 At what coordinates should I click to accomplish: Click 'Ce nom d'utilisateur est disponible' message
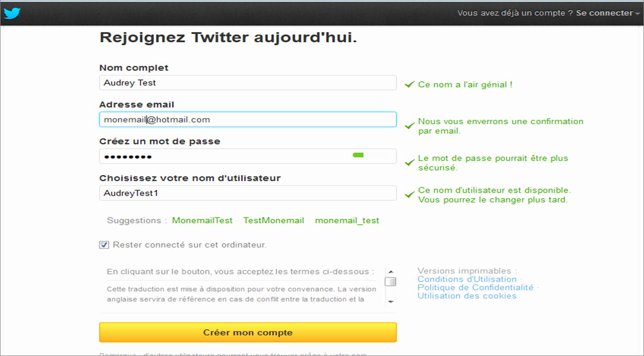(x=494, y=195)
